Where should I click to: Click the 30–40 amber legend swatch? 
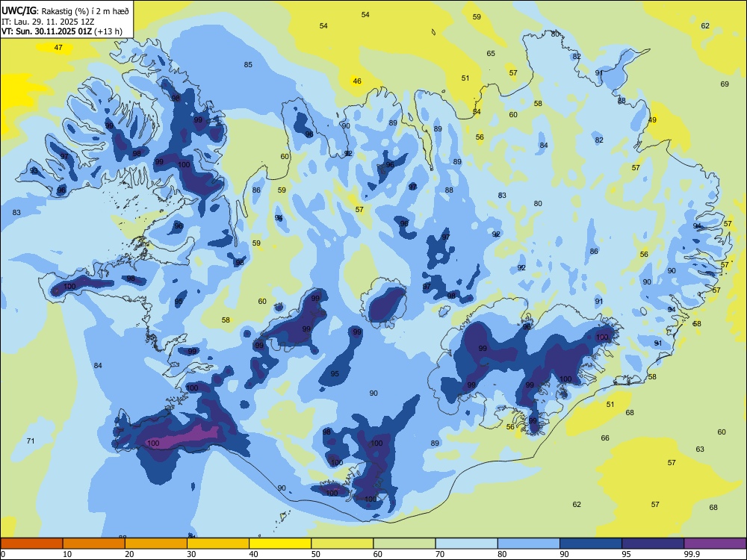(218, 544)
